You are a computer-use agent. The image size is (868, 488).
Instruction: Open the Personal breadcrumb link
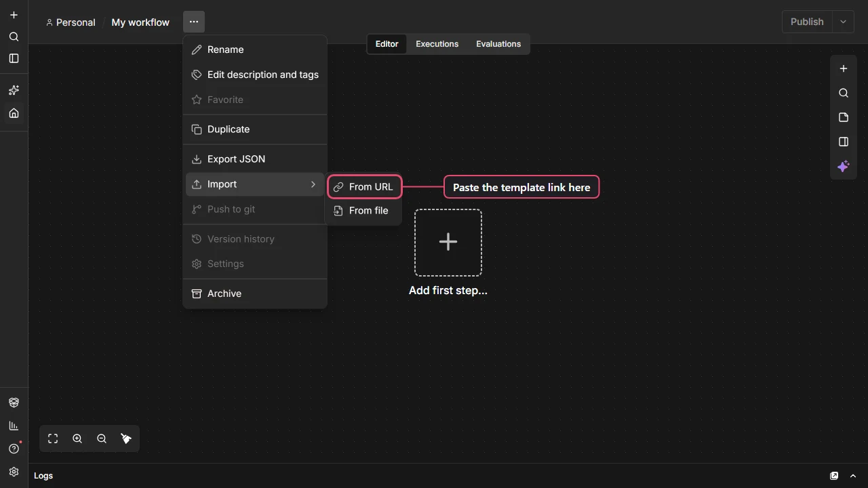pos(71,22)
